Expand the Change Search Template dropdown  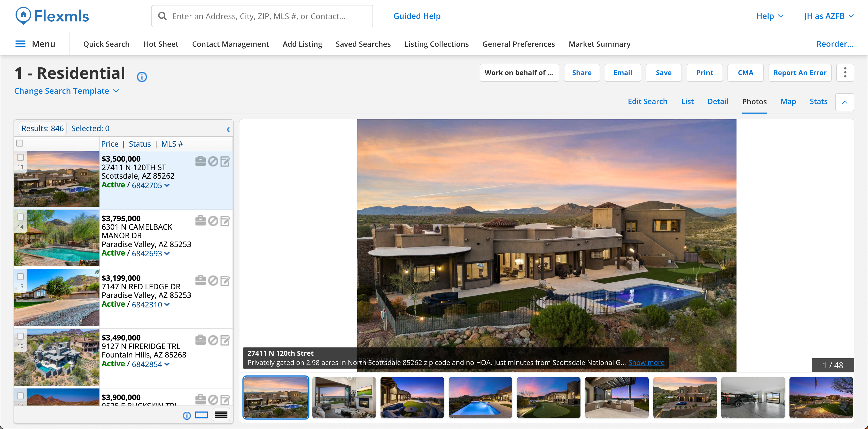(x=66, y=91)
